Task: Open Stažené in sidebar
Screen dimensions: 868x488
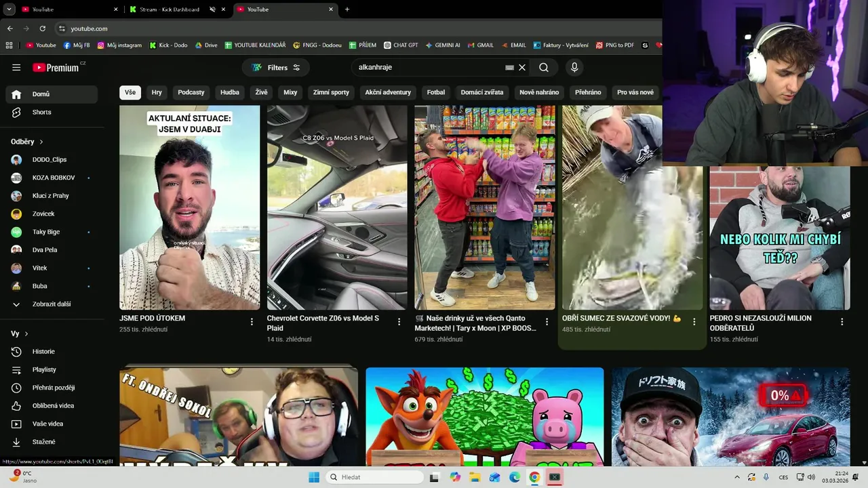Action: [x=52, y=442]
